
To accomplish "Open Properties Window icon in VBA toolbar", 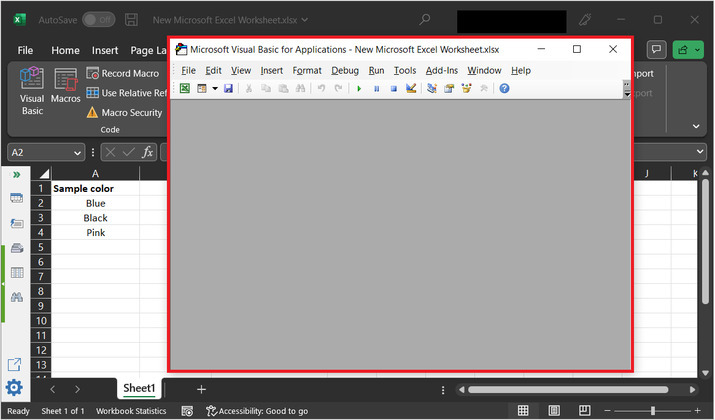I will point(449,88).
